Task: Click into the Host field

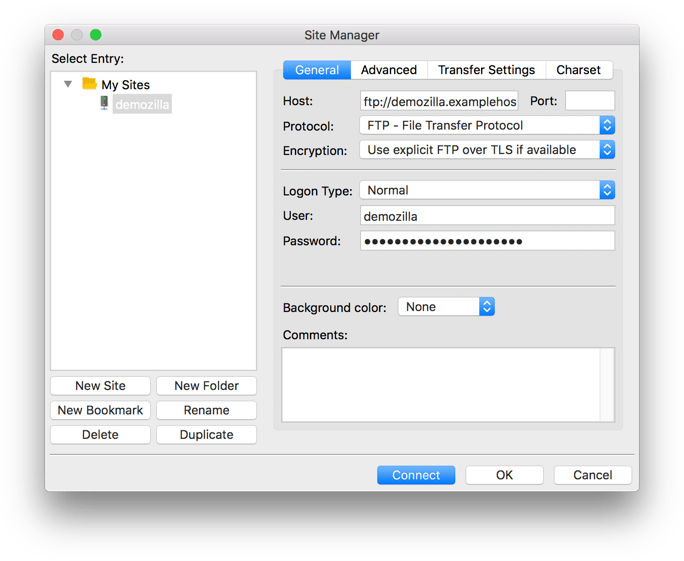Action: (x=439, y=101)
